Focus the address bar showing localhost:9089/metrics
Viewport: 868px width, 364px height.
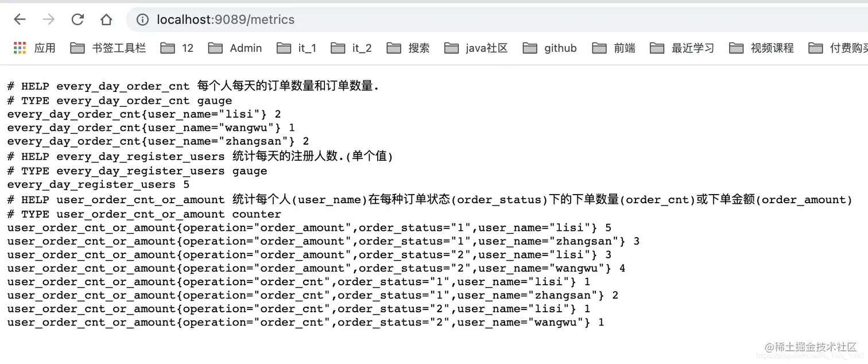click(x=497, y=20)
